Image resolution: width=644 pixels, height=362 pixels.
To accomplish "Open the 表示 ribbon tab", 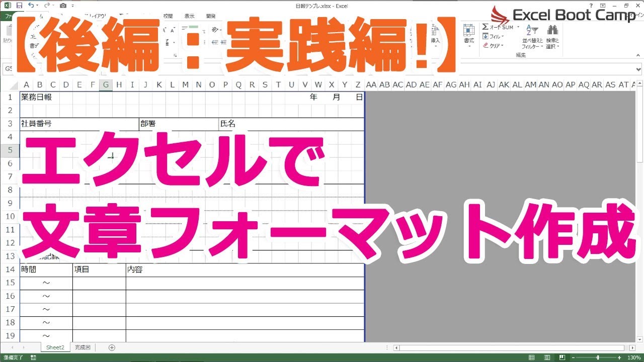I will pos(189,16).
